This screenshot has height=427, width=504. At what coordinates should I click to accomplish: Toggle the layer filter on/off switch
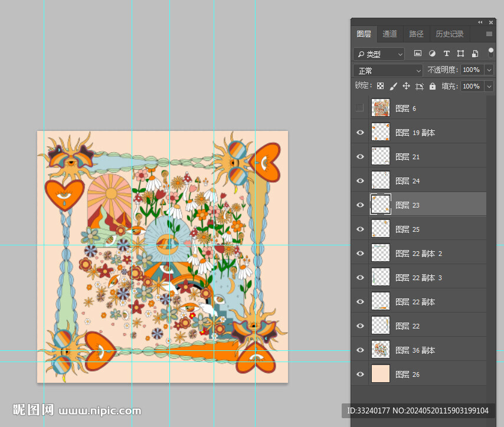[490, 53]
